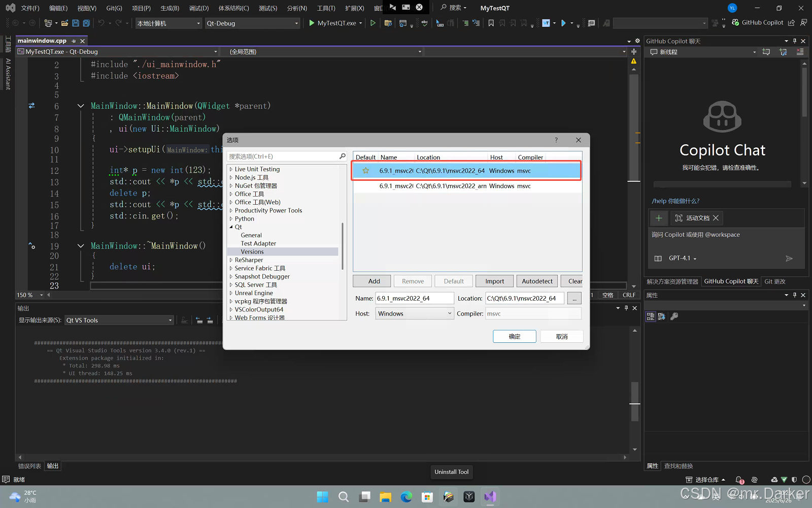Click the property pages wrench icon
Image resolution: width=812 pixels, height=508 pixels.
tap(674, 316)
